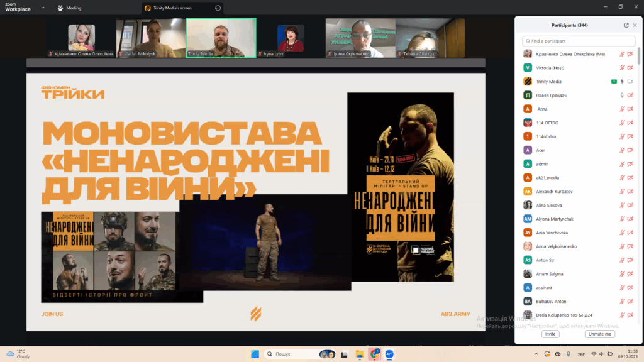Viewport: 644px width, 362px height.
Task: Click Trinity Media's microphone icon in list
Action: [622, 82]
